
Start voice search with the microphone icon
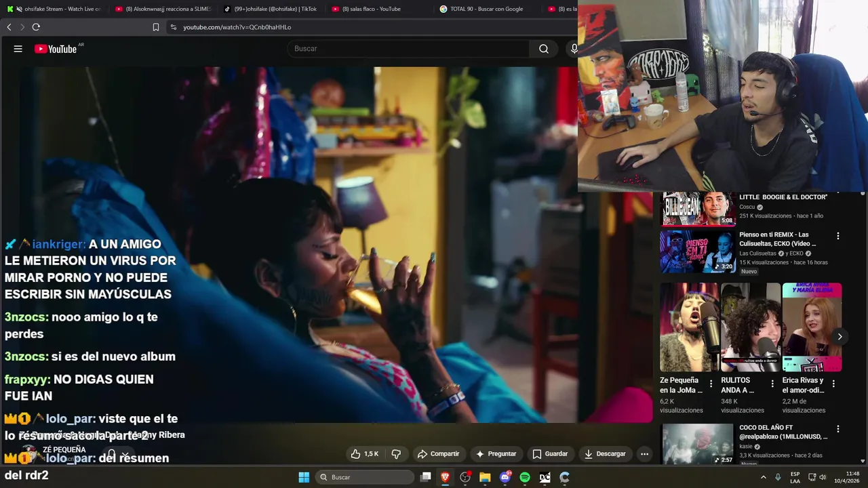pyautogui.click(x=574, y=49)
